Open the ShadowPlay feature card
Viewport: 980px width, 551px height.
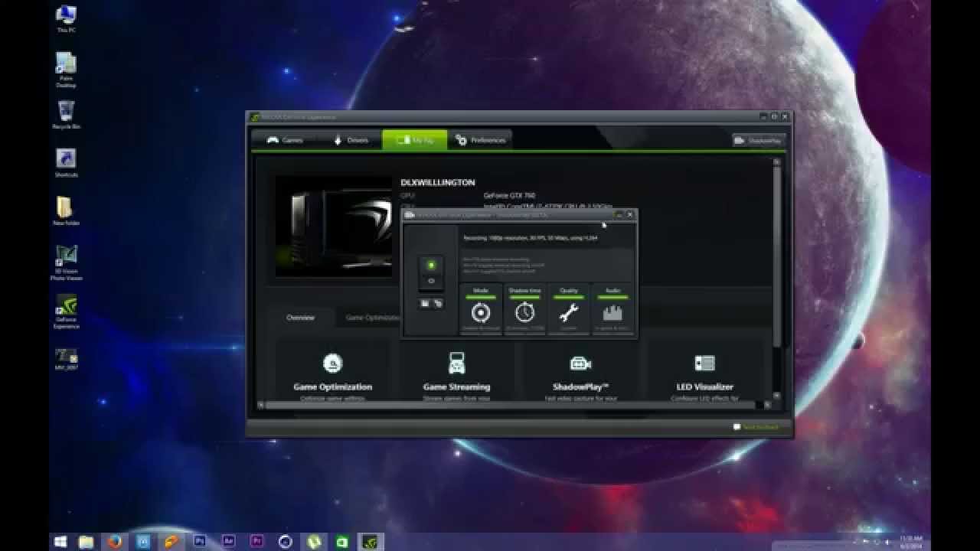tap(581, 373)
